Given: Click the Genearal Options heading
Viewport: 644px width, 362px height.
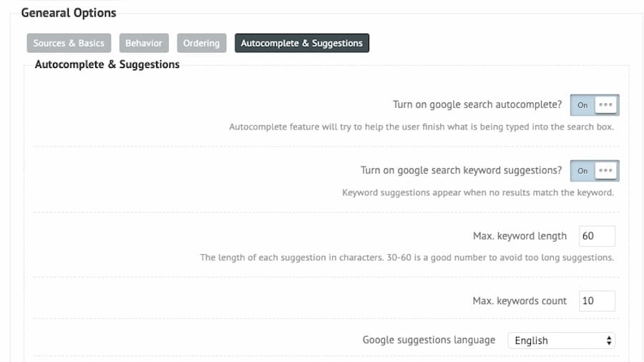Looking at the screenshot, I should point(68,13).
